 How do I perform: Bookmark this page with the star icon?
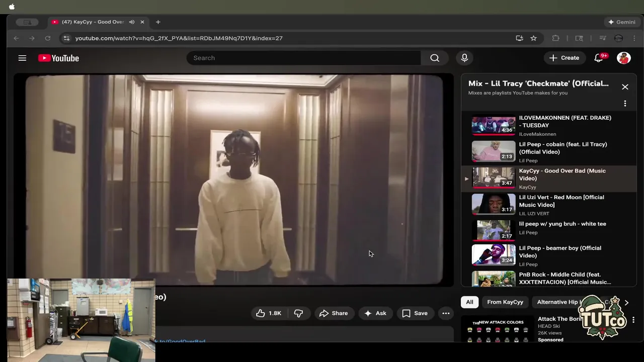533,38
